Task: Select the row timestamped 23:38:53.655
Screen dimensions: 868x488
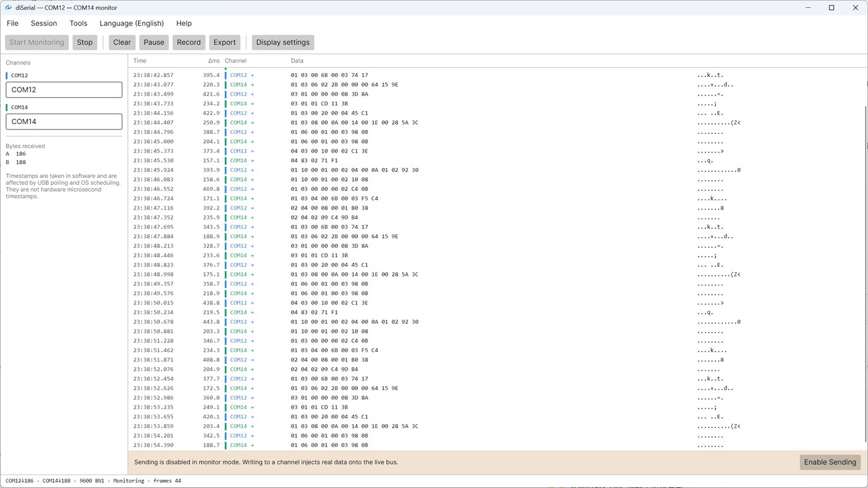Action: click(496, 417)
